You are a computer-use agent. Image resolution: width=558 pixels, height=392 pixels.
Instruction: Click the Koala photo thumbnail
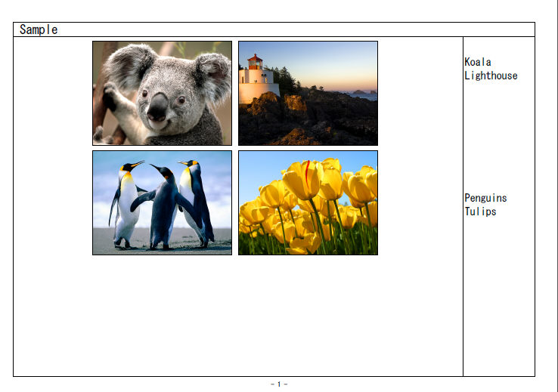(x=162, y=93)
